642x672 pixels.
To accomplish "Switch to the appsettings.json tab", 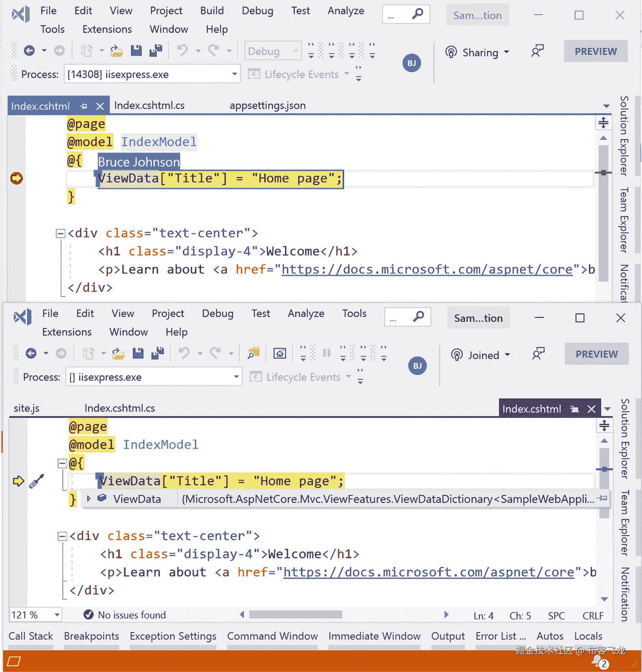I will (x=267, y=105).
